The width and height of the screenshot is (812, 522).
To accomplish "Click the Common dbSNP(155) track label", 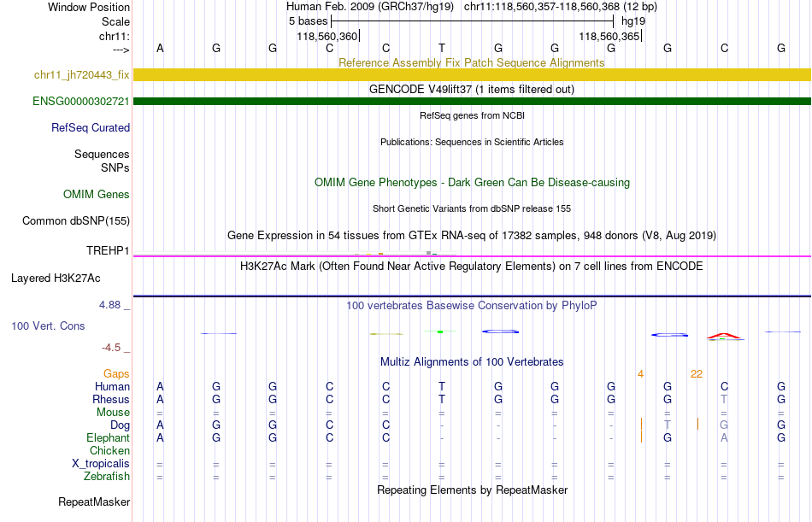I will 76,221.
